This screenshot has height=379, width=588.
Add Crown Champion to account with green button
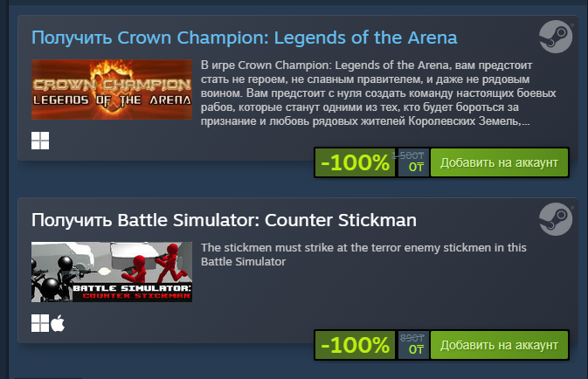click(x=499, y=163)
